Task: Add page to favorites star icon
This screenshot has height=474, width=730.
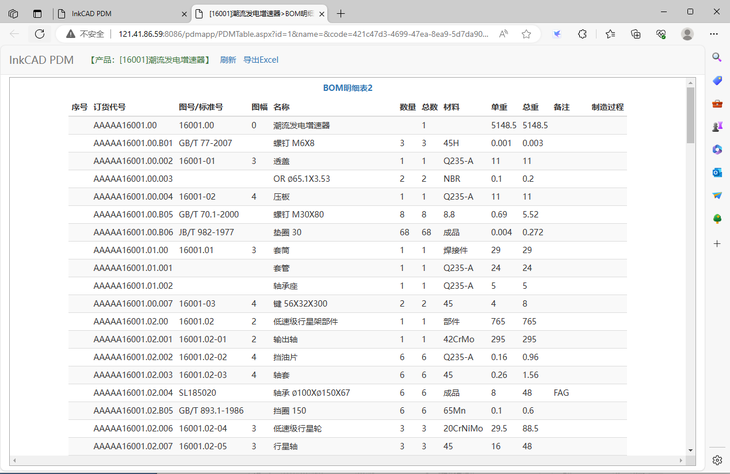Action: click(526, 34)
